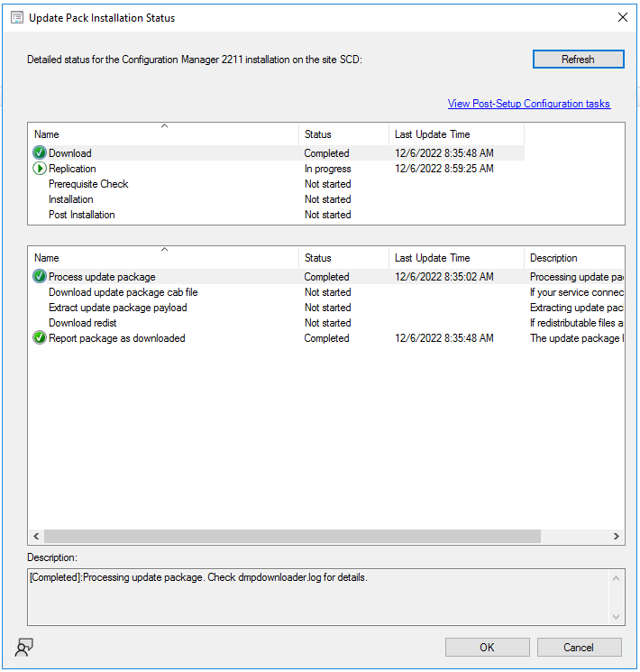The image size is (640, 672).
Task: Click the horizontal scrollbar thumb in lower list
Action: tap(292, 536)
